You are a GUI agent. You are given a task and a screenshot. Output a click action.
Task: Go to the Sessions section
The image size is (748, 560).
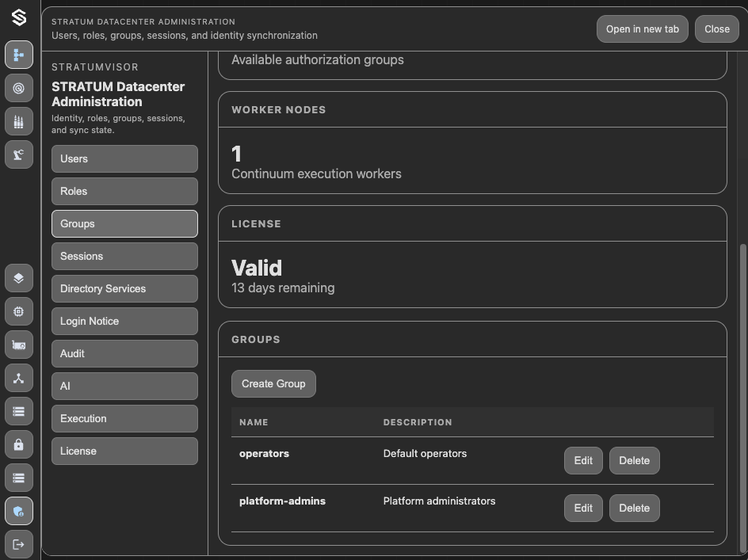124,256
